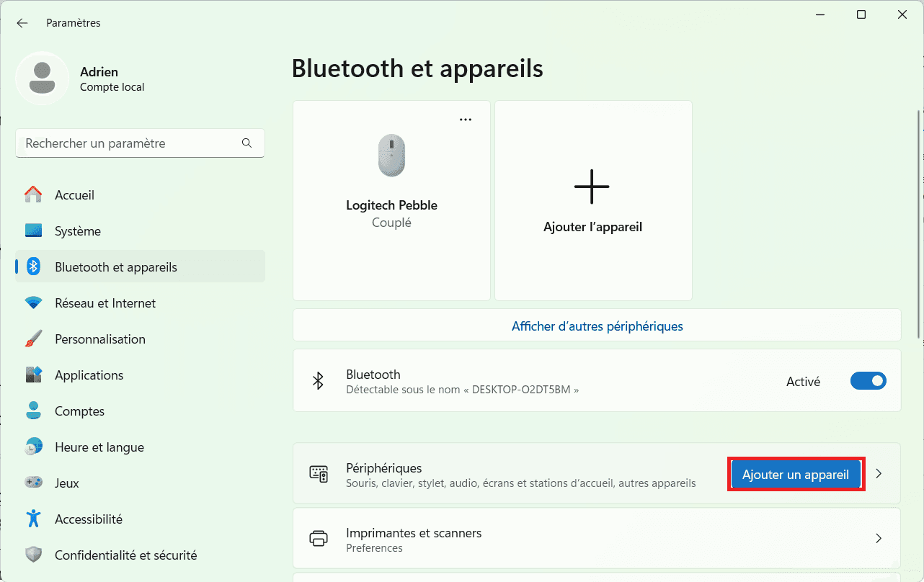Open the Logitech Pebble device name
Screen dimensions: 924x582
(391, 205)
